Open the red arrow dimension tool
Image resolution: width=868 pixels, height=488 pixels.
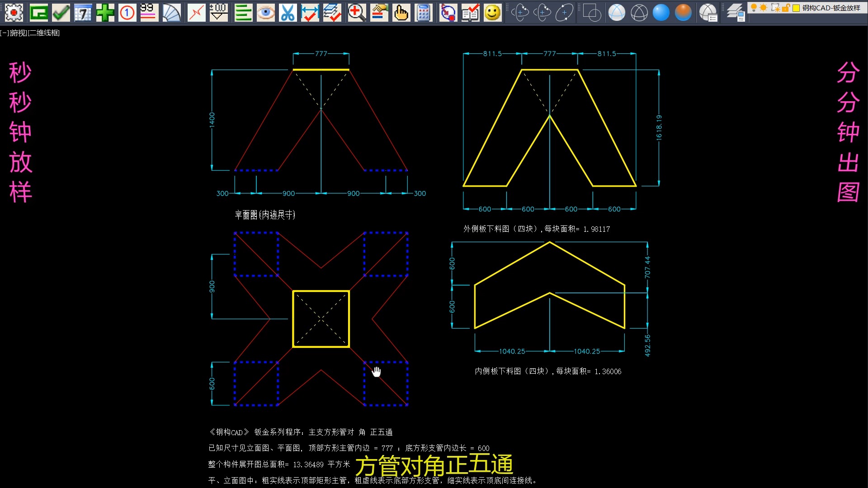click(196, 13)
